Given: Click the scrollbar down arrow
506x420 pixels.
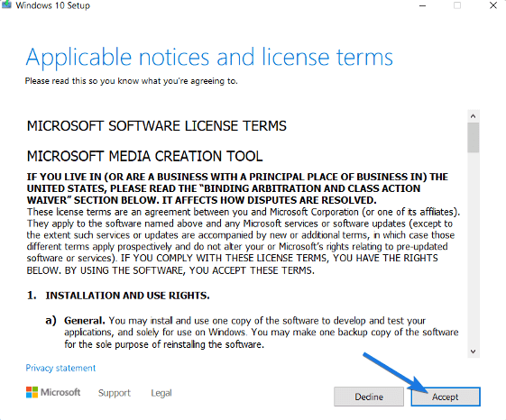Looking at the screenshot, I should point(474,352).
